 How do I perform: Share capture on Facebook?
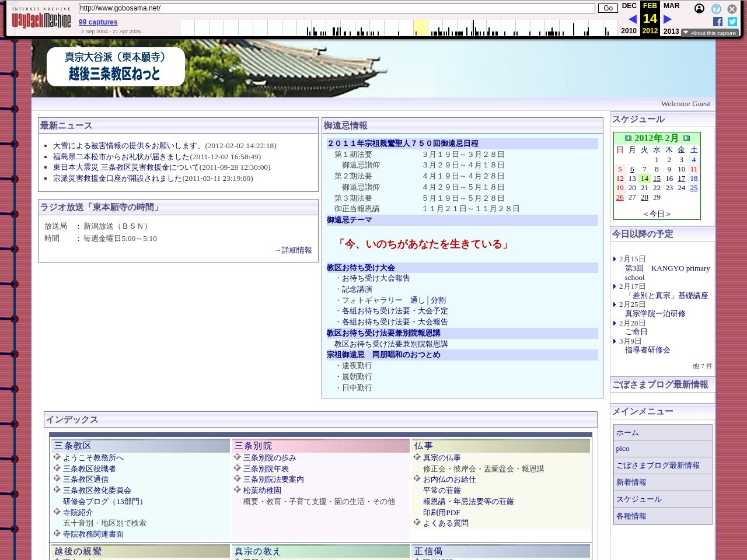point(718,22)
